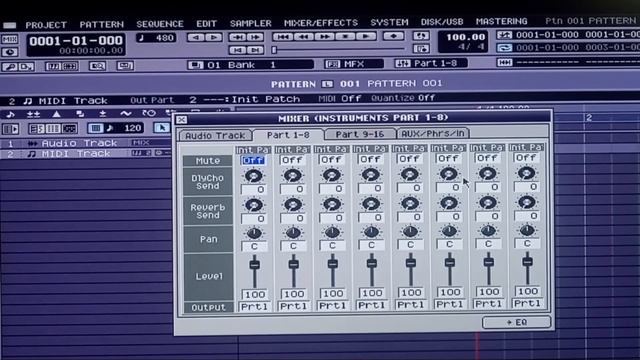This screenshot has width=640, height=360.
Task: Toggle Mute Off for Part 3
Action: pyautogui.click(x=331, y=160)
